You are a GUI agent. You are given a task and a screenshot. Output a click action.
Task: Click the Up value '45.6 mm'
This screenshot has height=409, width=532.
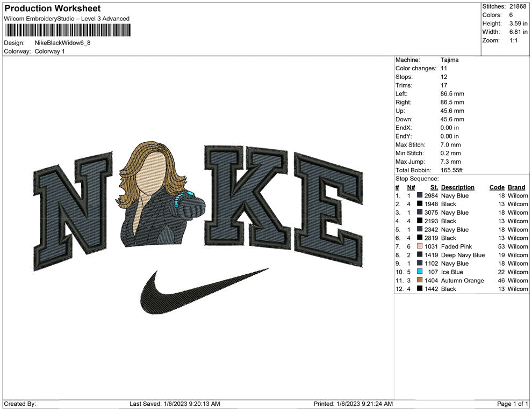(x=452, y=111)
